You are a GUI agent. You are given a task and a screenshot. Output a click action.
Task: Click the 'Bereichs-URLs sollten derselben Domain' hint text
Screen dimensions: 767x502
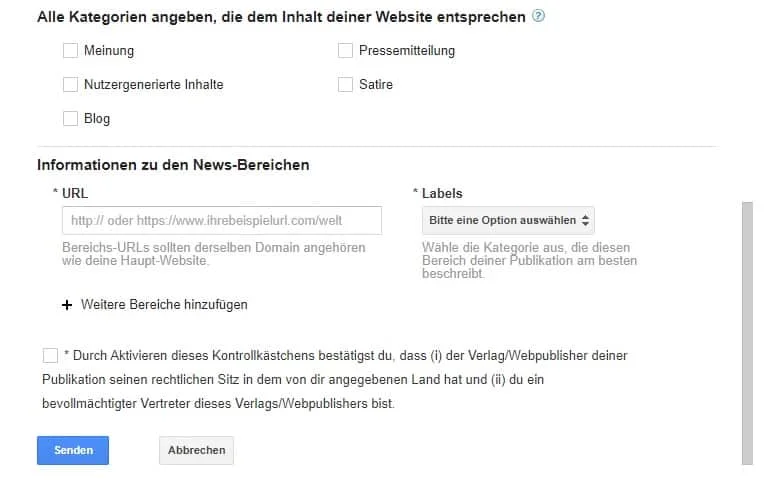coord(214,254)
